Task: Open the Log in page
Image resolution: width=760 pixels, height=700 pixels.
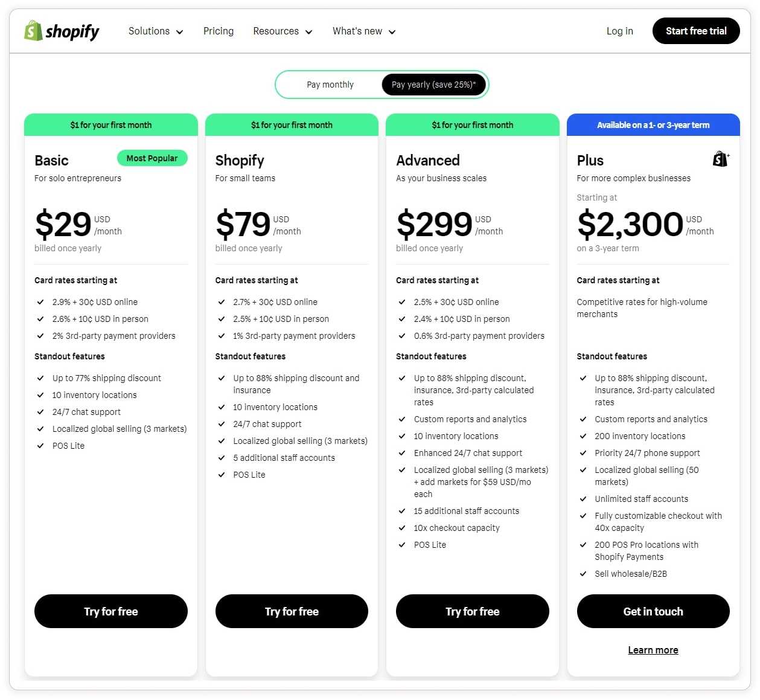Action: (x=619, y=31)
